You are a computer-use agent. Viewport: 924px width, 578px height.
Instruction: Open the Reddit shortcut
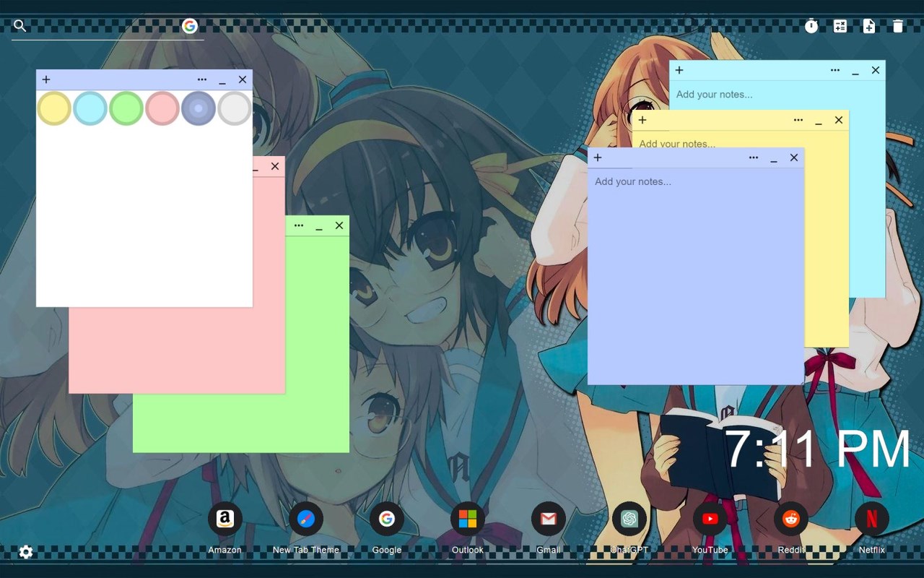coord(790,519)
